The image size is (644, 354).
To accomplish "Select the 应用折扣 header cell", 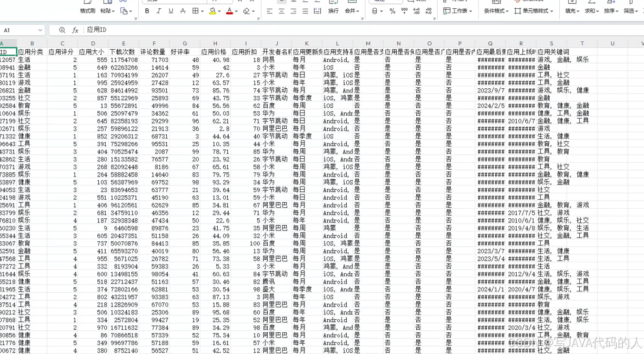I will click(246, 52).
